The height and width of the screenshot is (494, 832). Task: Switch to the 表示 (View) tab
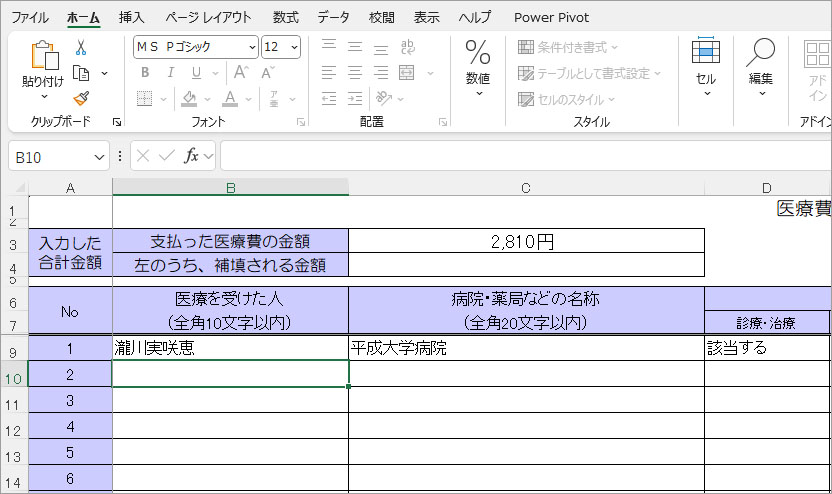pyautogui.click(x=427, y=18)
